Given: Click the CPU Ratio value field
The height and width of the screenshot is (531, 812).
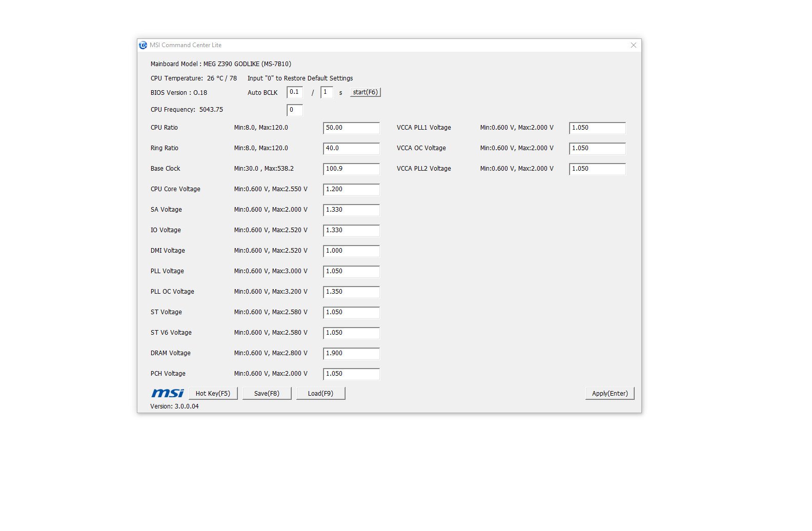Looking at the screenshot, I should (352, 128).
